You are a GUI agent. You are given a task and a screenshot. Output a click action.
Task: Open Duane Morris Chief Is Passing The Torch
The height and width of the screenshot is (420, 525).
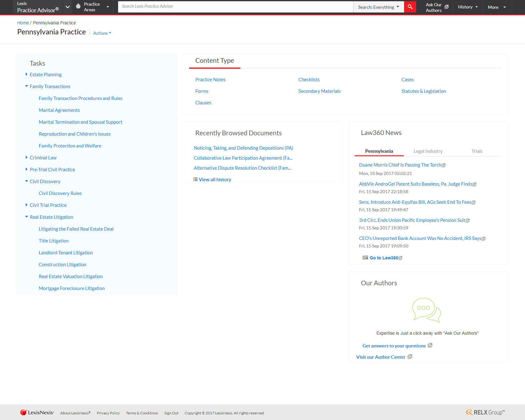click(x=400, y=165)
